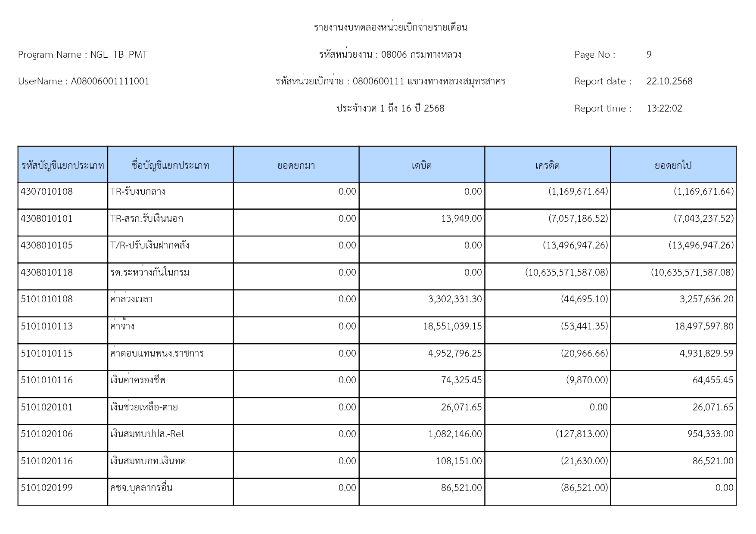Image resolution: width=756 pixels, height=534 pixels.
Task: Click the รหัสบัญชีแยกประเภท column header
Action: coord(63,165)
